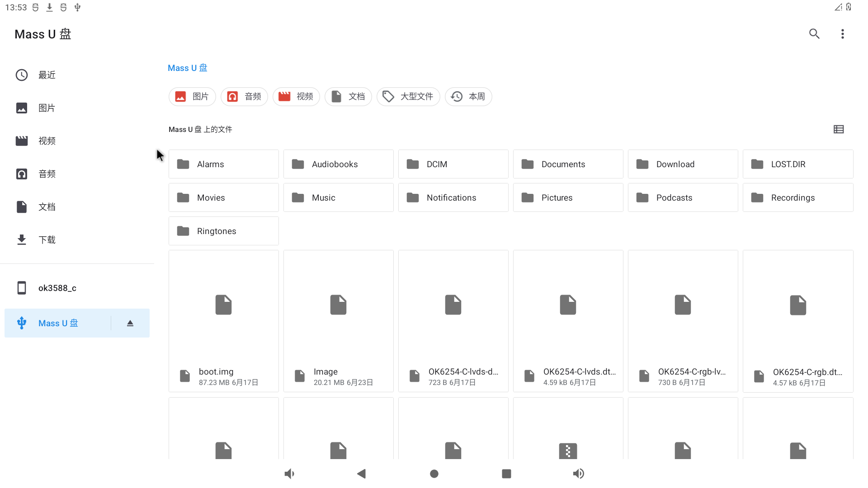Viewport: 868px width, 488px height.
Task: Open the Music folder
Action: [339, 197]
